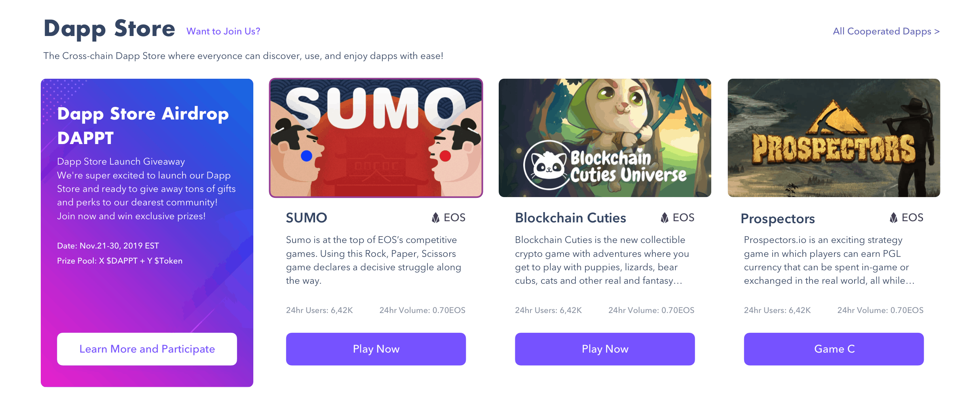
Task: Click the EOS icon on Blockchain Cuties card
Action: click(664, 218)
